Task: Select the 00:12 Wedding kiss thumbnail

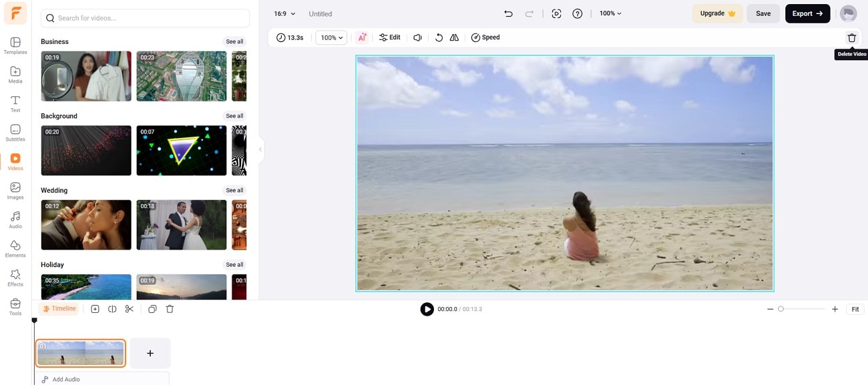Action: pyautogui.click(x=86, y=225)
